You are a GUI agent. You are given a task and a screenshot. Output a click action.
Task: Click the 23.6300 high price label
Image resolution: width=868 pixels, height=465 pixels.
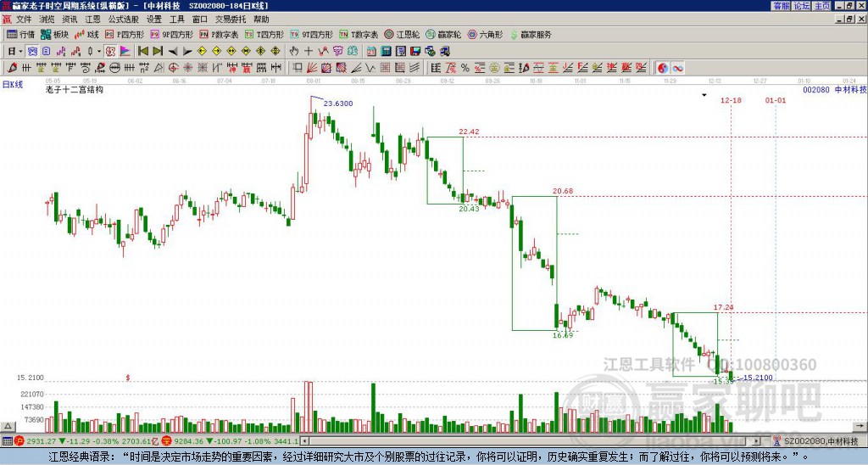click(x=337, y=104)
